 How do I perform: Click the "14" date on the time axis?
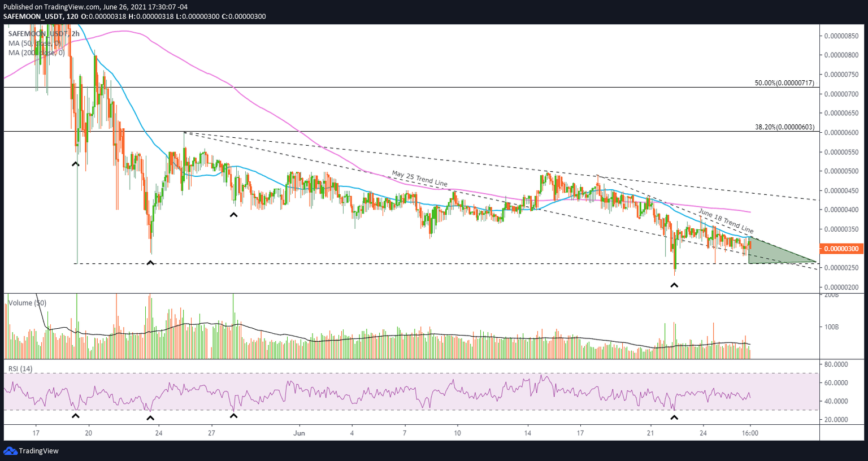pos(528,433)
